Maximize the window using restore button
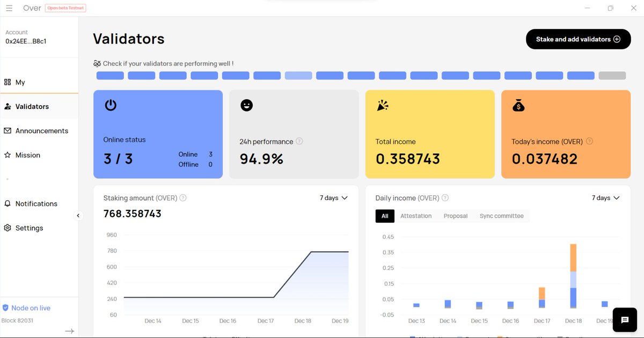The height and width of the screenshot is (338, 644). (611, 8)
